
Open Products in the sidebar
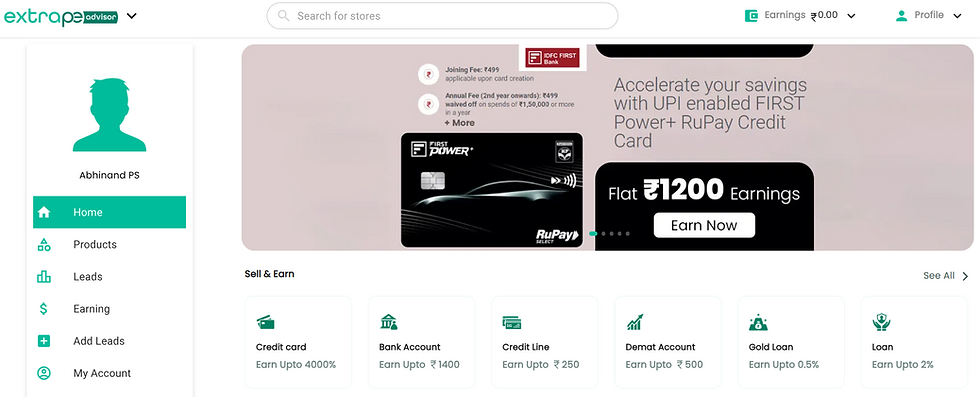[x=109, y=244]
